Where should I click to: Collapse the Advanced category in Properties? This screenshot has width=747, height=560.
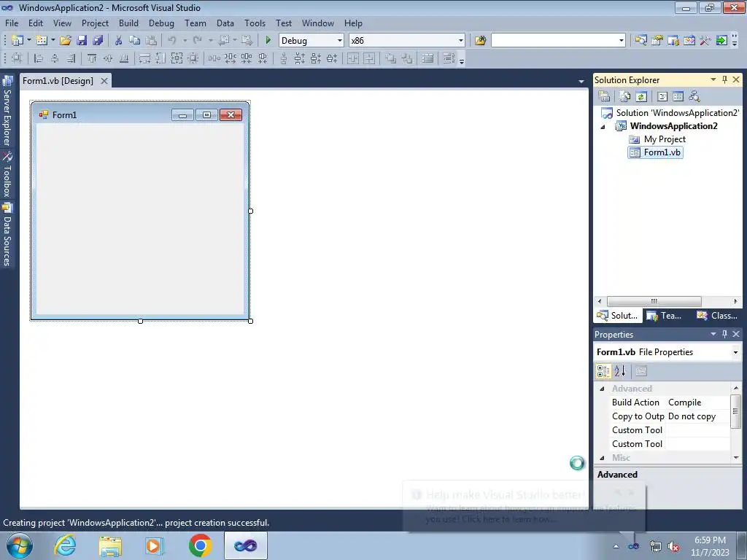pyautogui.click(x=602, y=389)
